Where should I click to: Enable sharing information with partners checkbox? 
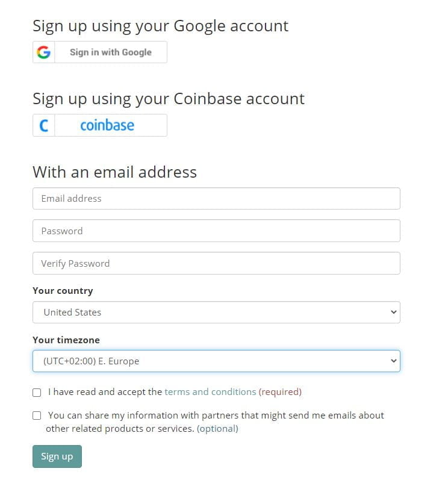(x=37, y=416)
